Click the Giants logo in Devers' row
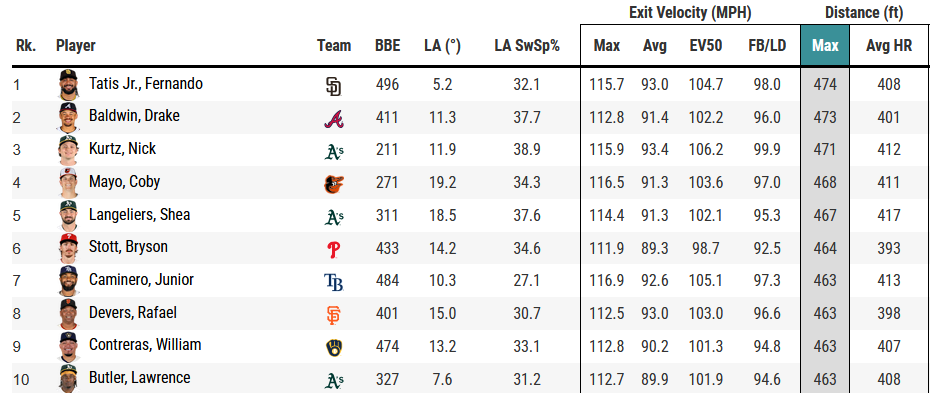The width and height of the screenshot is (930, 393). click(x=334, y=315)
